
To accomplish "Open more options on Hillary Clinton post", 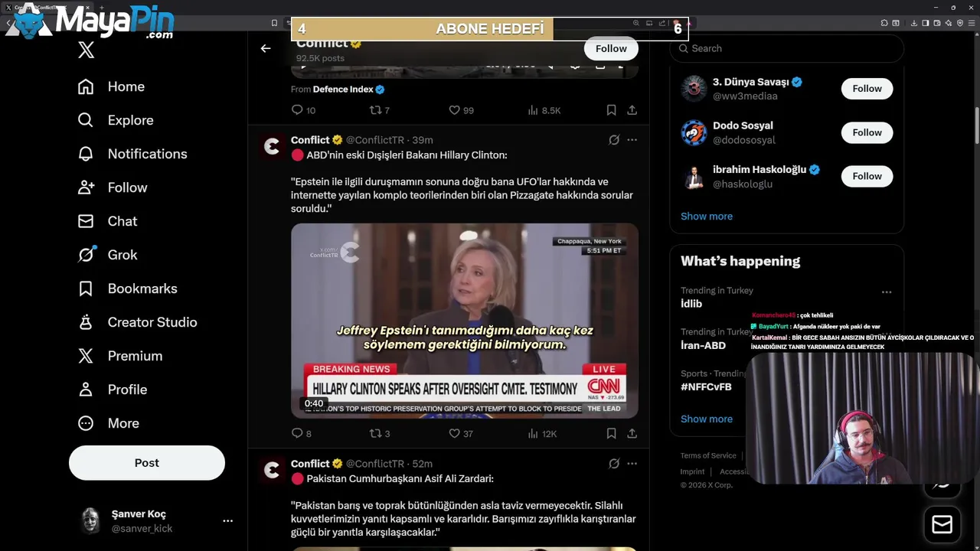I will (632, 140).
